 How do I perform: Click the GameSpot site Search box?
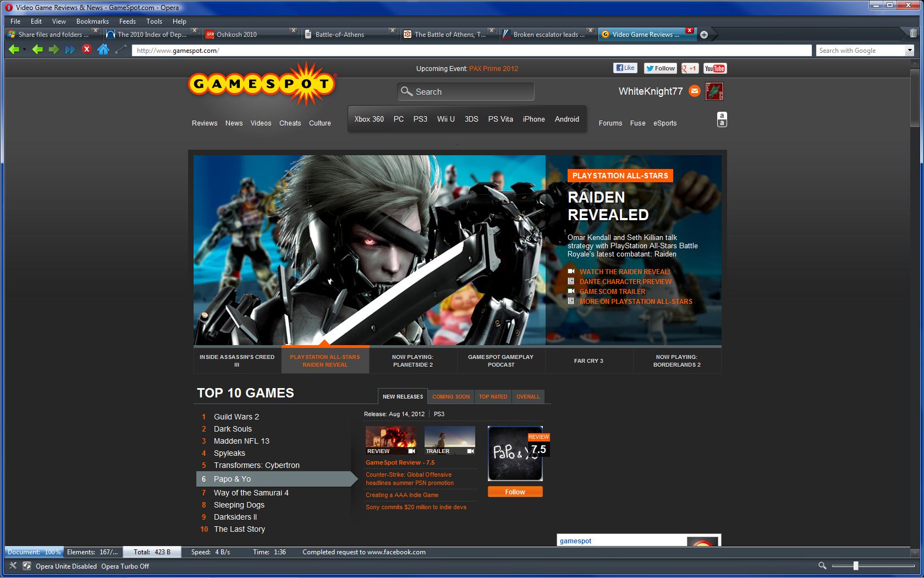click(466, 91)
